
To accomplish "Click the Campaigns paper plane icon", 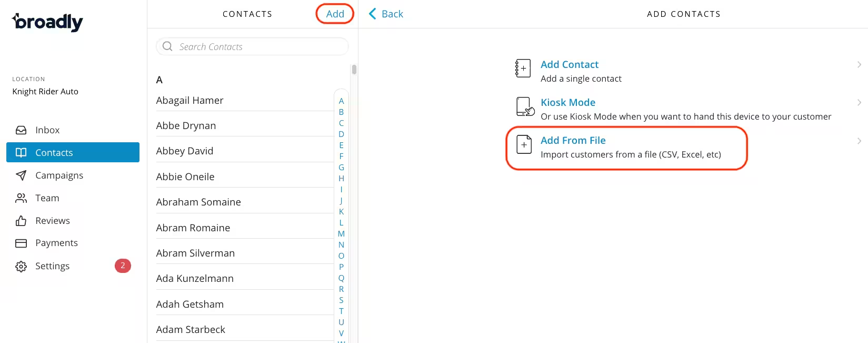I will pyautogui.click(x=21, y=175).
